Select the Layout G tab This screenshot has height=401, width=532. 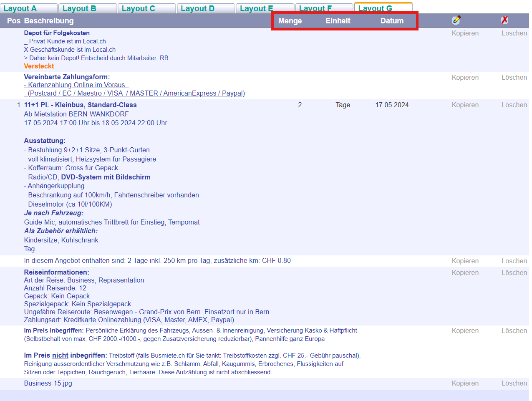(383, 8)
